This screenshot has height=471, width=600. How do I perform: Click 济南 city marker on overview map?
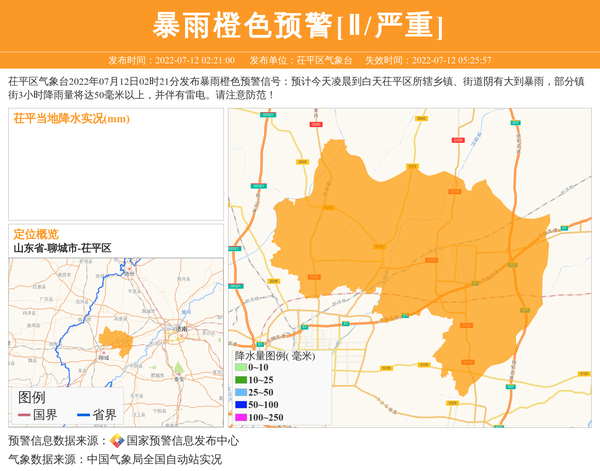pyautogui.click(x=174, y=327)
